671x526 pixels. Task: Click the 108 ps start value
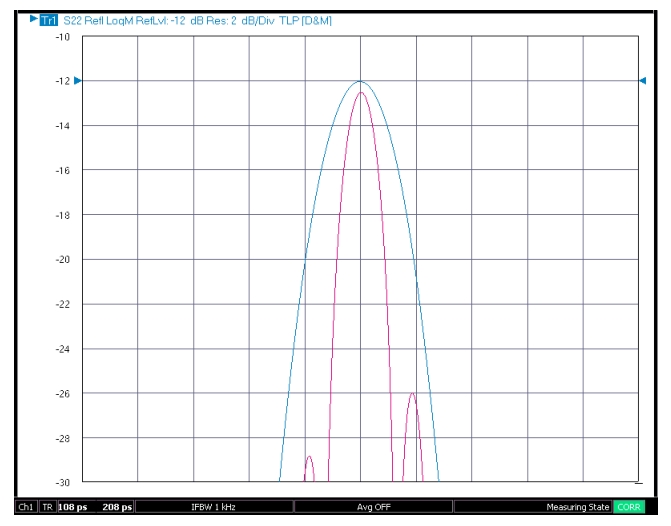point(73,507)
